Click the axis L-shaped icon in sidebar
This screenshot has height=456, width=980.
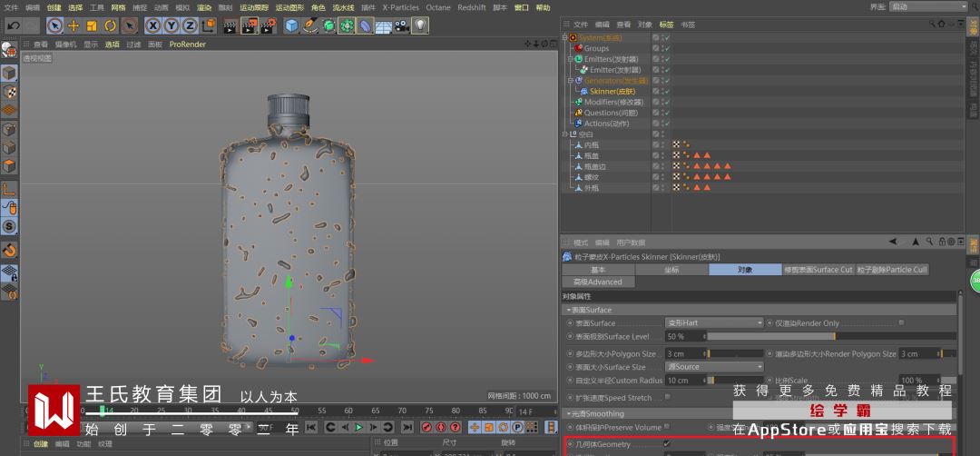click(x=9, y=189)
